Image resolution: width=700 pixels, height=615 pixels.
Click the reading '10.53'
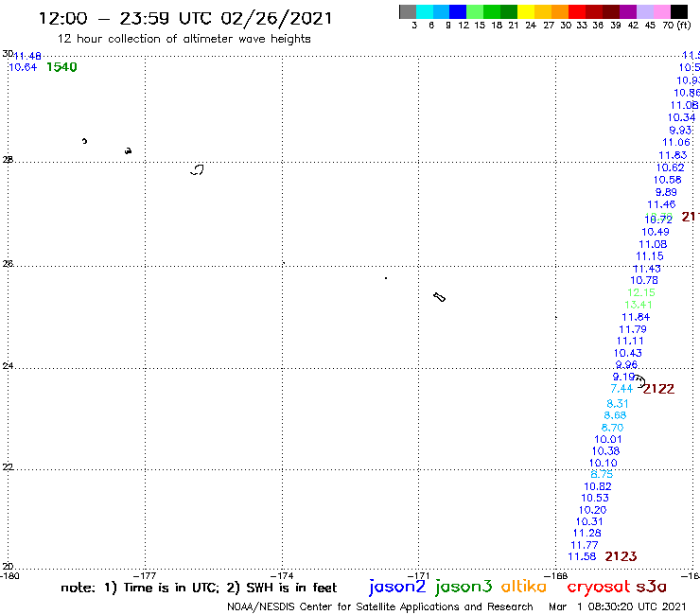click(595, 498)
